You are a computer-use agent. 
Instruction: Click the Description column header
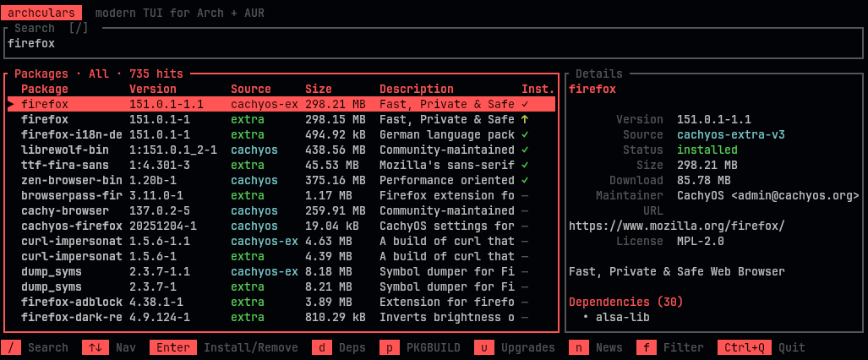pyautogui.click(x=417, y=89)
